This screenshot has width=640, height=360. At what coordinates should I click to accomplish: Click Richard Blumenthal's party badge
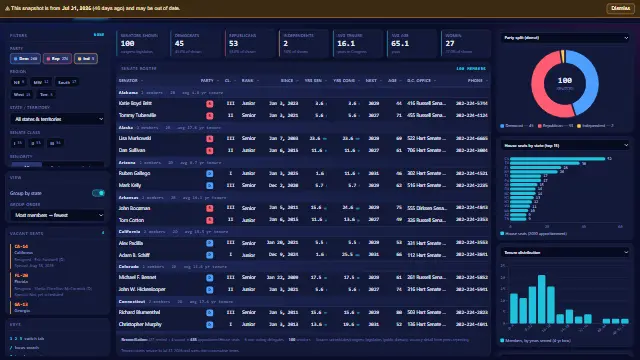[209, 313]
